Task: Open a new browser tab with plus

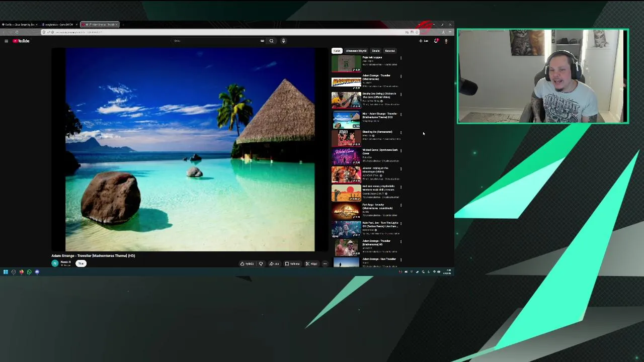Action: [x=123, y=25]
